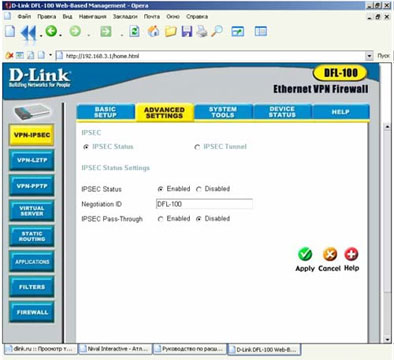The height and width of the screenshot is (360, 394).
Task: Go to the Home page icon
Action: point(153,32)
